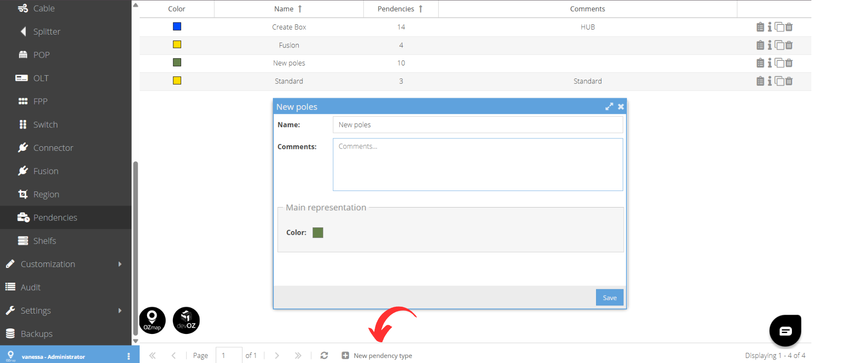Sort table by Name column

pyautogui.click(x=289, y=9)
